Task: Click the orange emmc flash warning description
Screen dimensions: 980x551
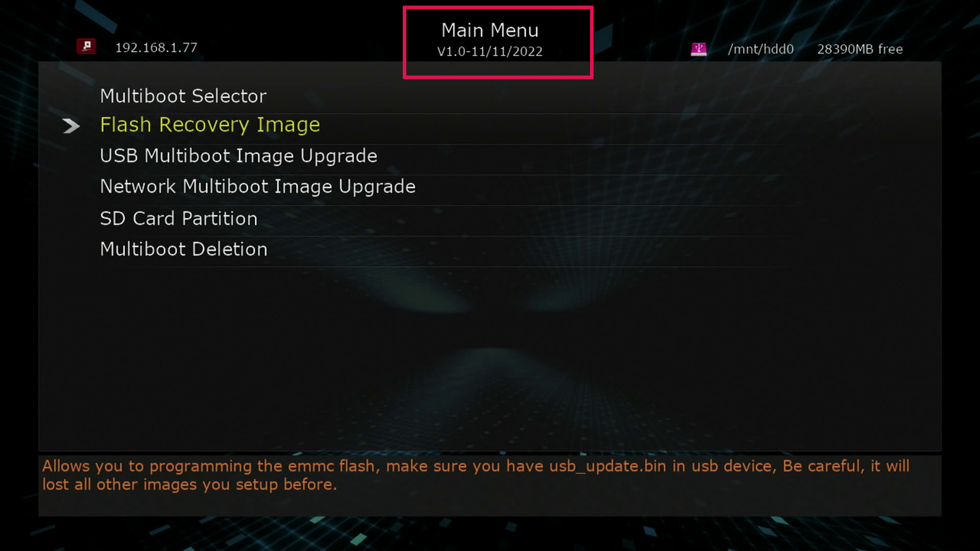Action: tap(476, 475)
